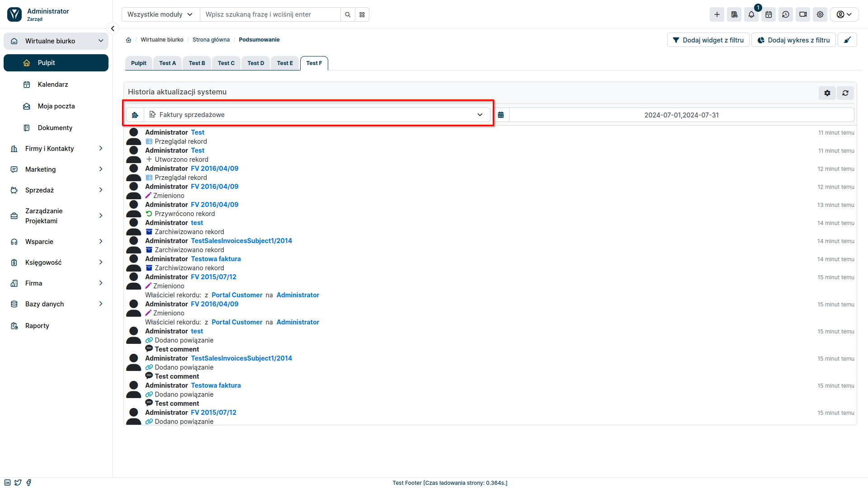868x488 pixels.
Task: Click the Facebook icon in footer
Action: coord(28,483)
